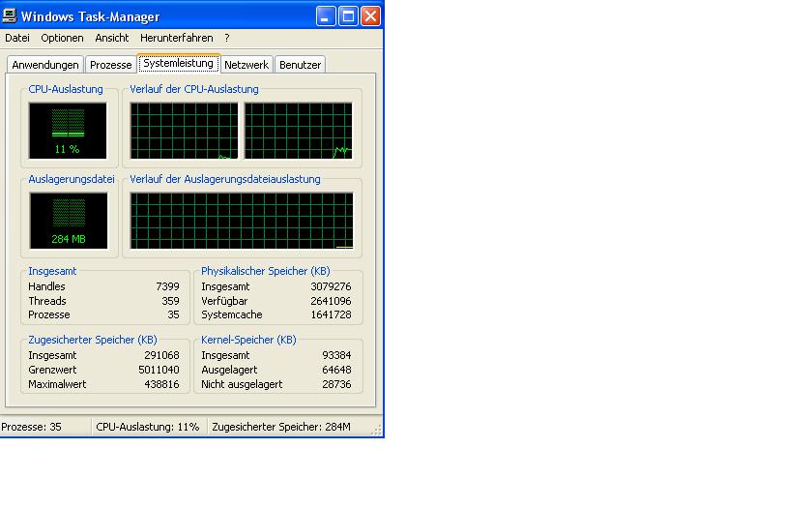Click physical memory Insgesamt value 3079276
Image resolution: width=812 pixels, height=508 pixels.
point(331,286)
